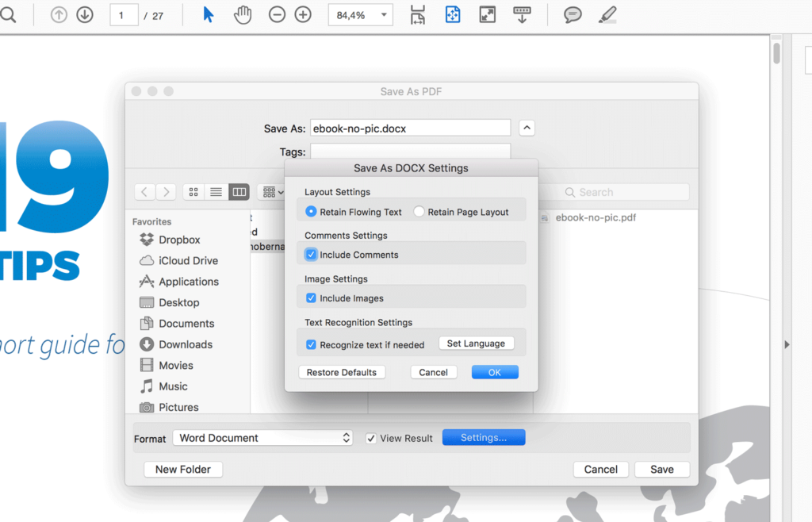Click the previous page up-arrow icon

point(58,14)
